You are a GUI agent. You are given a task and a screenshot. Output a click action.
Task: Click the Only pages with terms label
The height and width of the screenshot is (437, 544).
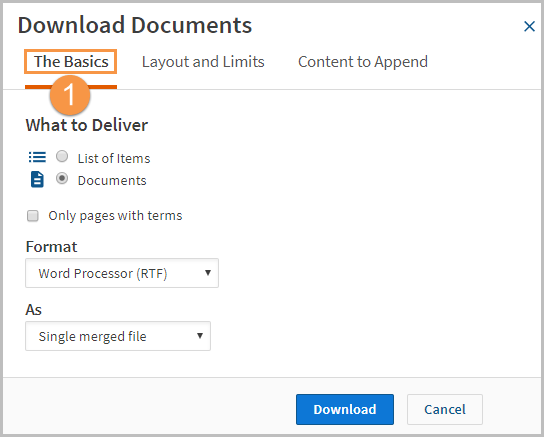point(115,216)
